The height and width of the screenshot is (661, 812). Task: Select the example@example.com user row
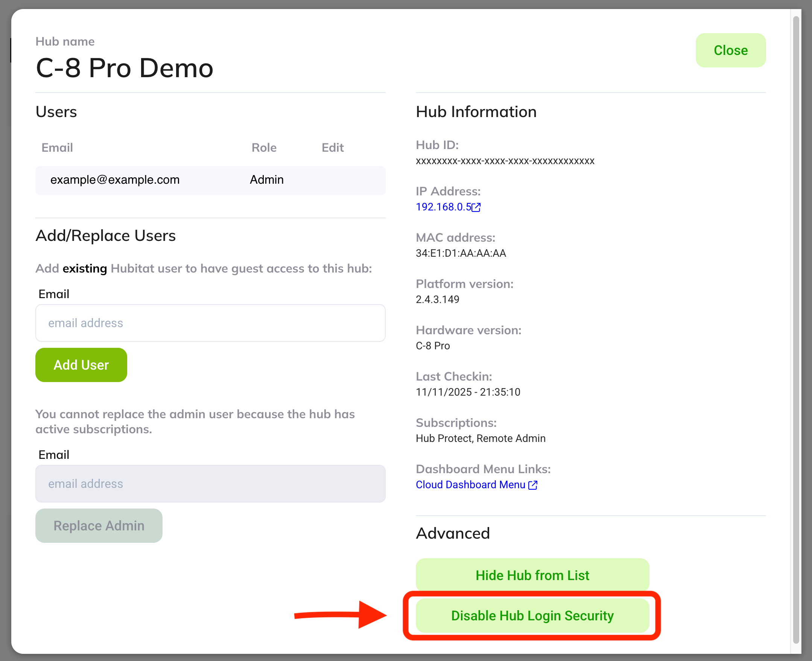tap(210, 180)
